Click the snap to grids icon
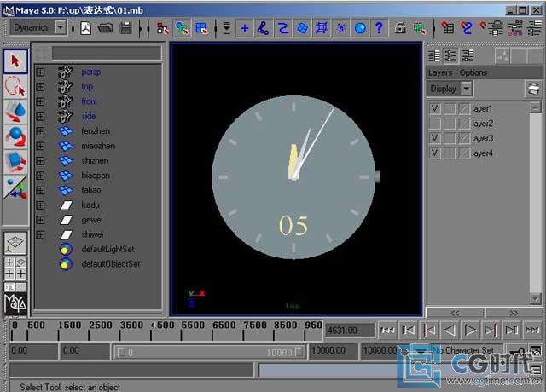The height and width of the screenshot is (392, 546). click(x=447, y=28)
